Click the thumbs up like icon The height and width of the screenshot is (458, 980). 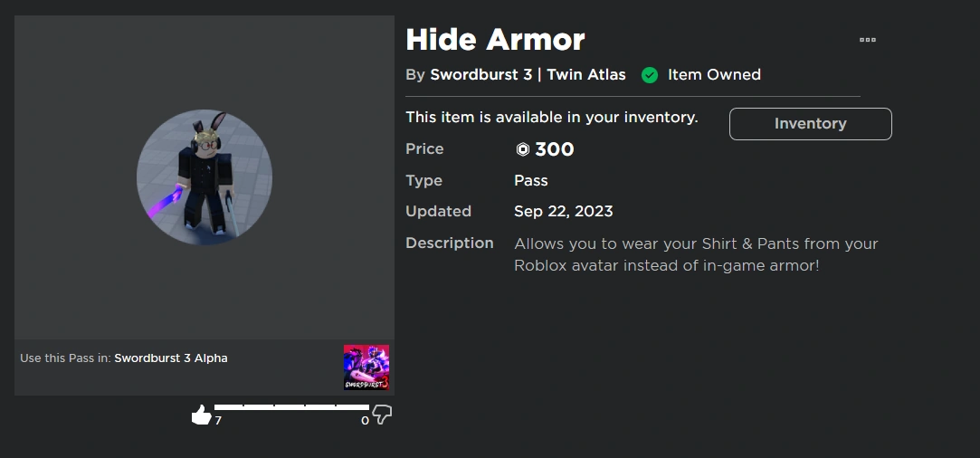click(x=201, y=415)
